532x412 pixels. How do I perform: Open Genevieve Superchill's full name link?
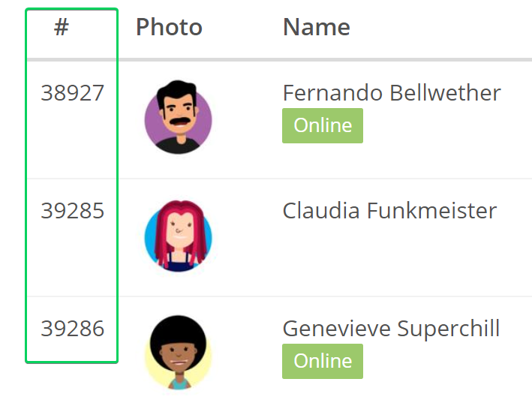pos(391,329)
